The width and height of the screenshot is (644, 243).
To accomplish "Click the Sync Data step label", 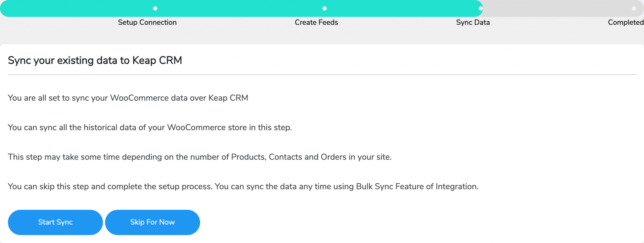I will pyautogui.click(x=473, y=22).
